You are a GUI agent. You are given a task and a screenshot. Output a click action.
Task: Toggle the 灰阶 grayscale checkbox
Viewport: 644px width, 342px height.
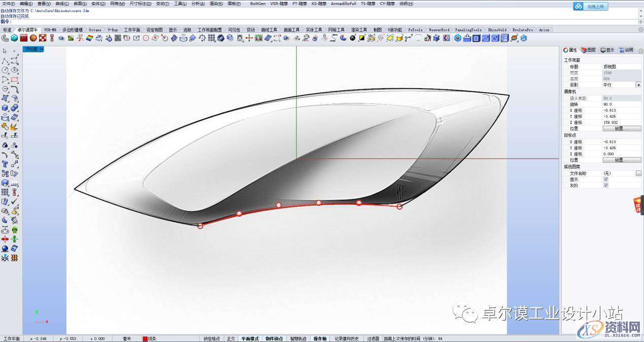click(x=606, y=185)
